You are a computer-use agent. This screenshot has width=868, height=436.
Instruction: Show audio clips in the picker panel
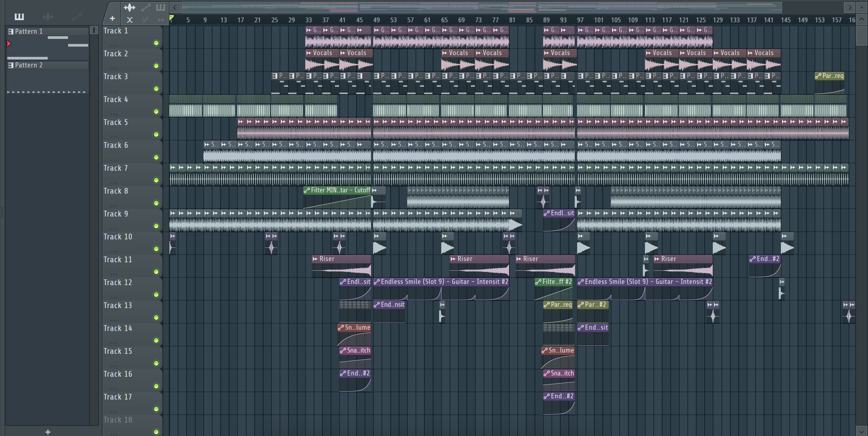coord(48,17)
